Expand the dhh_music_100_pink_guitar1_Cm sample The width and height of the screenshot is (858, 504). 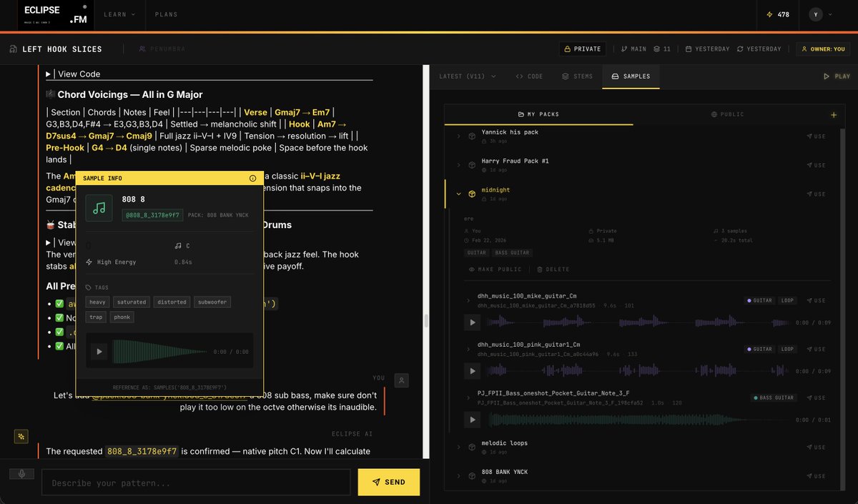pyautogui.click(x=468, y=349)
